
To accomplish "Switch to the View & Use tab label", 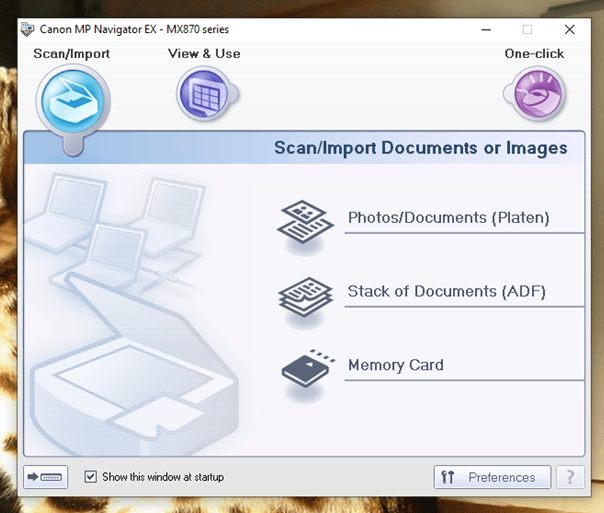I will click(204, 54).
